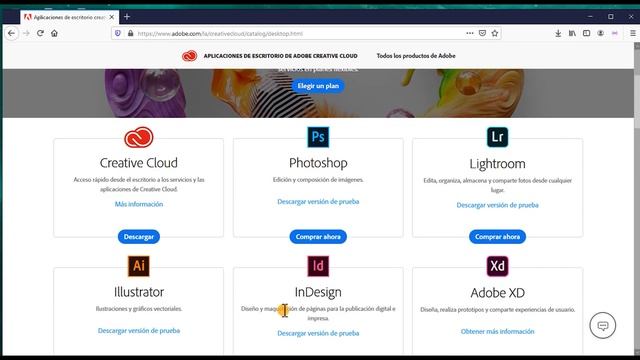Download InDesign trial version link
This screenshot has width=640, height=360.
click(318, 333)
